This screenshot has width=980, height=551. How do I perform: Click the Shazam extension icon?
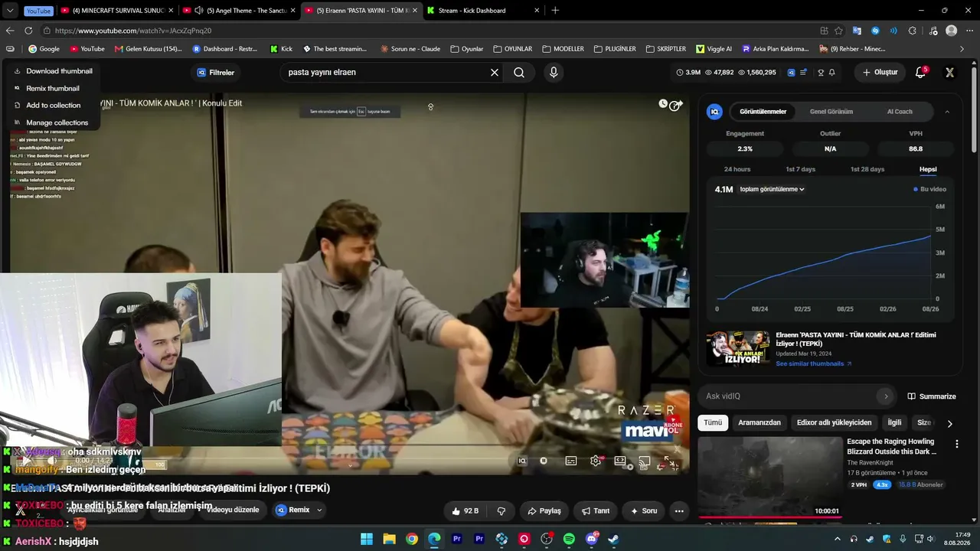coord(875,31)
